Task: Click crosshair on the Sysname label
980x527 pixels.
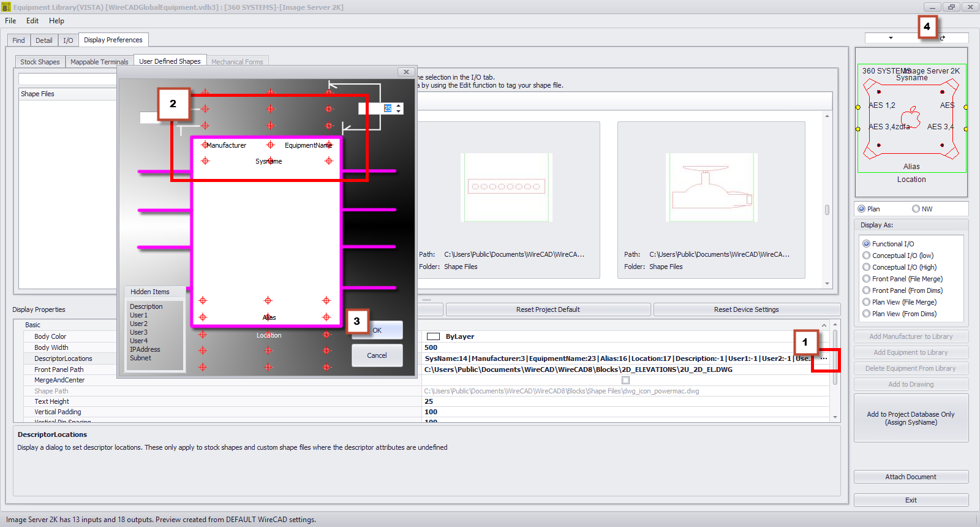Action: 270,161
